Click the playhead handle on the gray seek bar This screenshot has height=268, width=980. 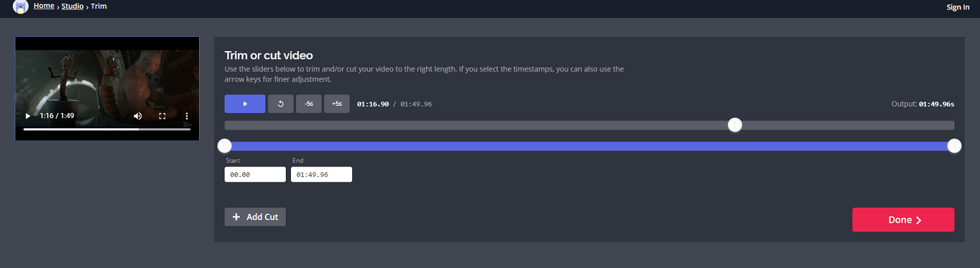(735, 125)
